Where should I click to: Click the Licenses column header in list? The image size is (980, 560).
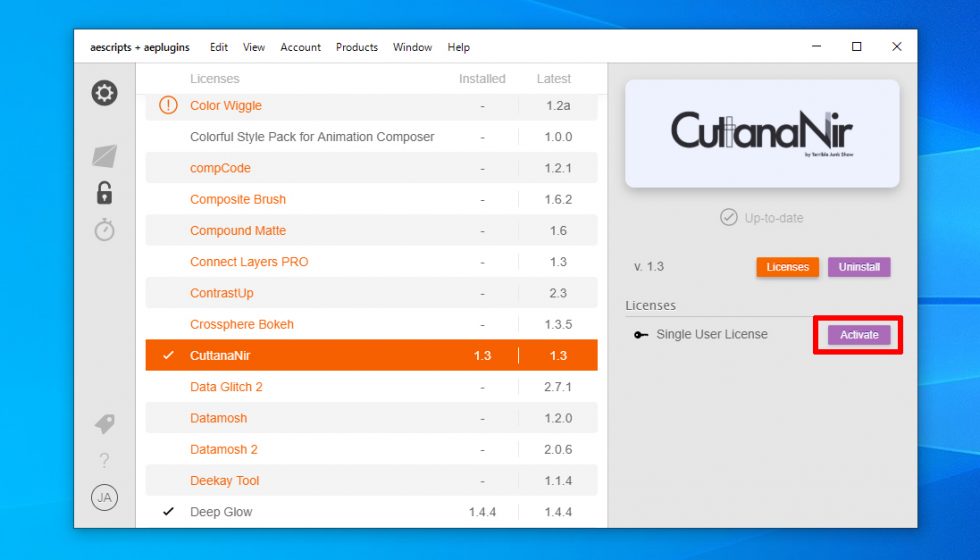pos(214,79)
